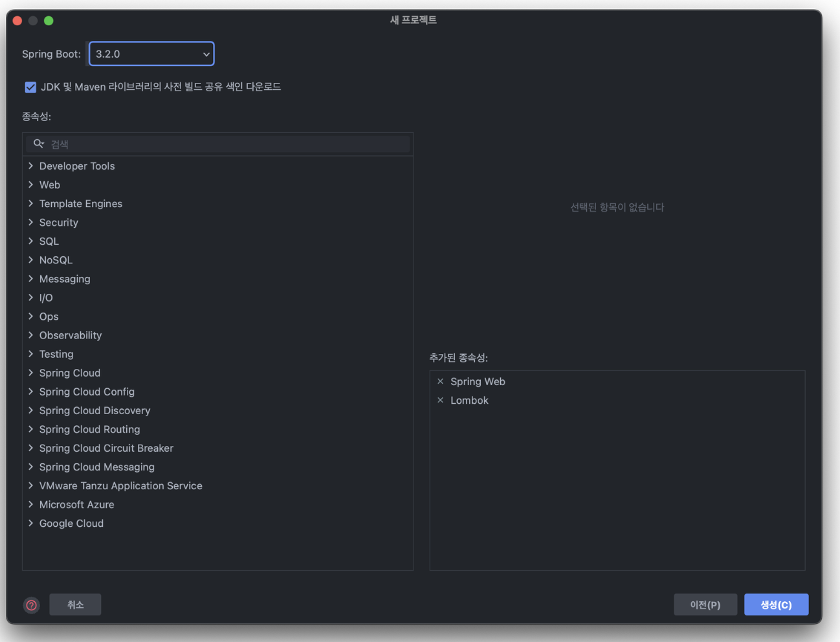This screenshot has height=642, width=840.
Task: Expand Spring Cloud Routing chevron
Action: click(30, 429)
